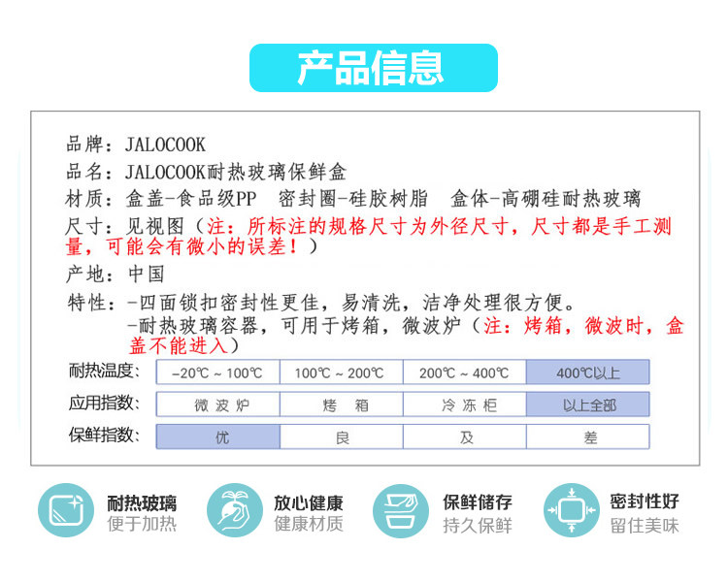Click the 及 freshness cell
Screen dimensions: 728x582
[x=464, y=436]
